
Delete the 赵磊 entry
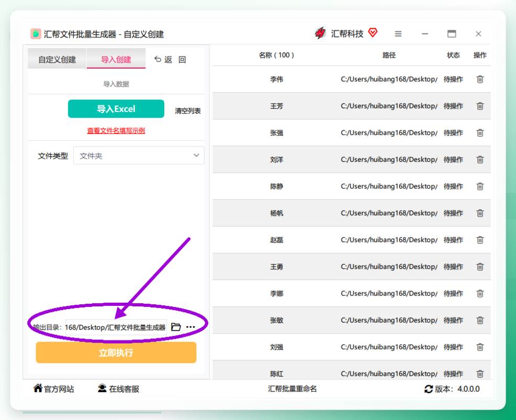coord(480,240)
